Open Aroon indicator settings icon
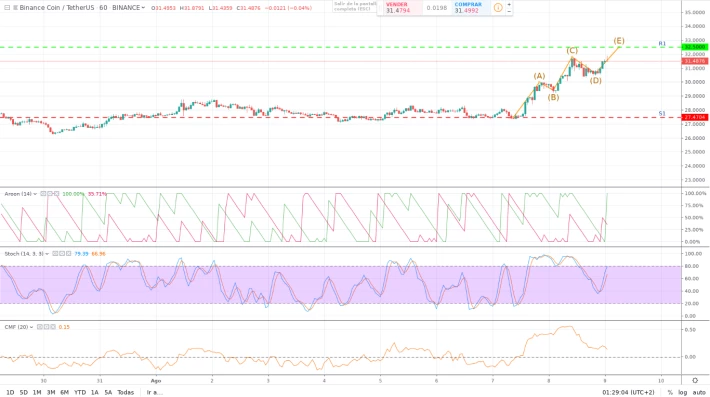 tap(50, 194)
